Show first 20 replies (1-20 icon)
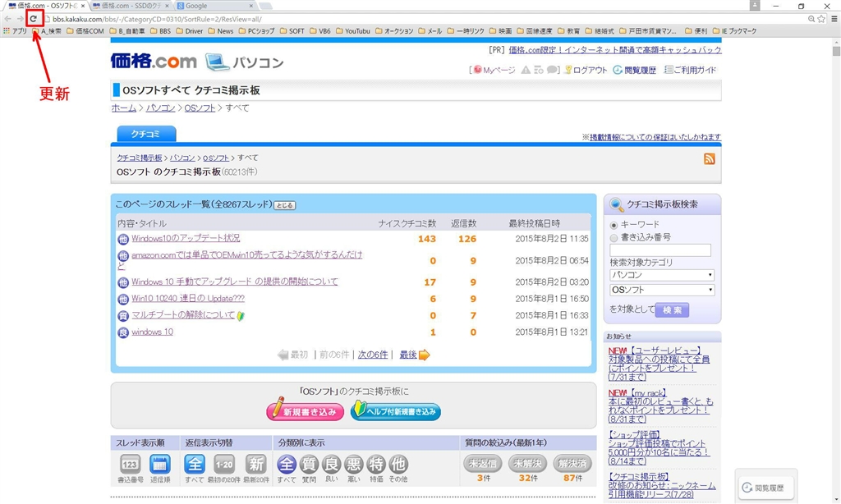 tap(224, 464)
